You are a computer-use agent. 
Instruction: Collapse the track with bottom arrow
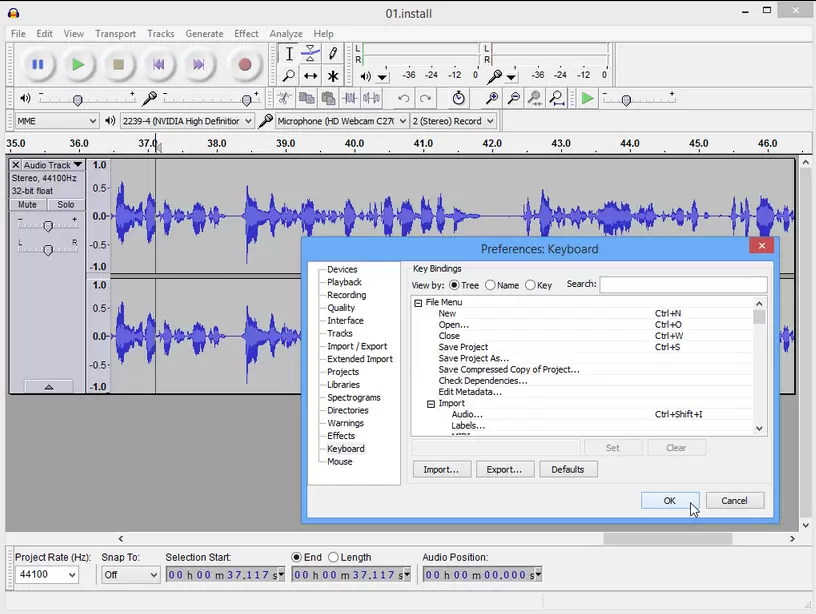point(49,387)
